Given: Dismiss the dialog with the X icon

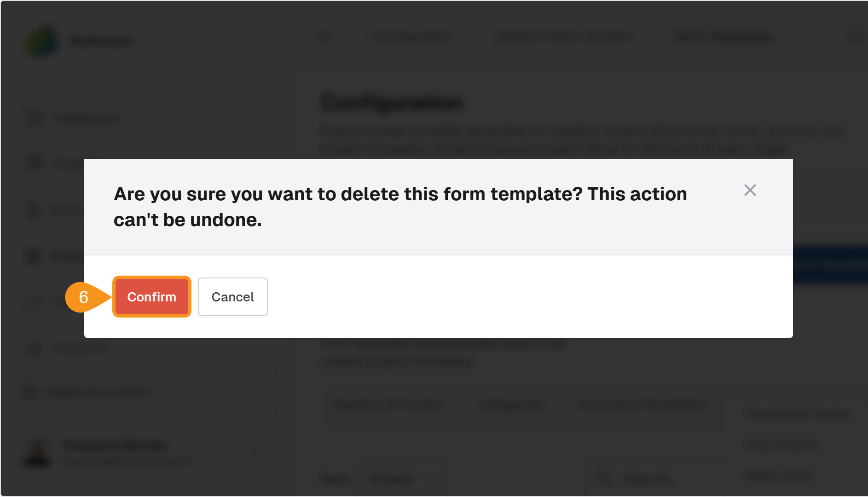Looking at the screenshot, I should [x=750, y=190].
